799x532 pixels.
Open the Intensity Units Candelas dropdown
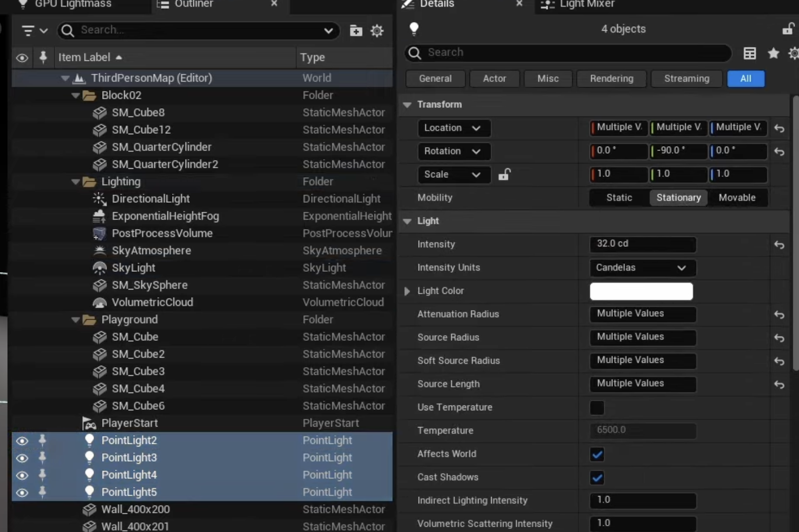642,267
